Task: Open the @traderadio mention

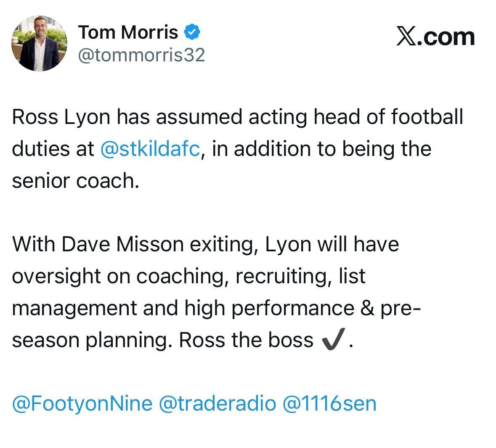Action: (217, 404)
